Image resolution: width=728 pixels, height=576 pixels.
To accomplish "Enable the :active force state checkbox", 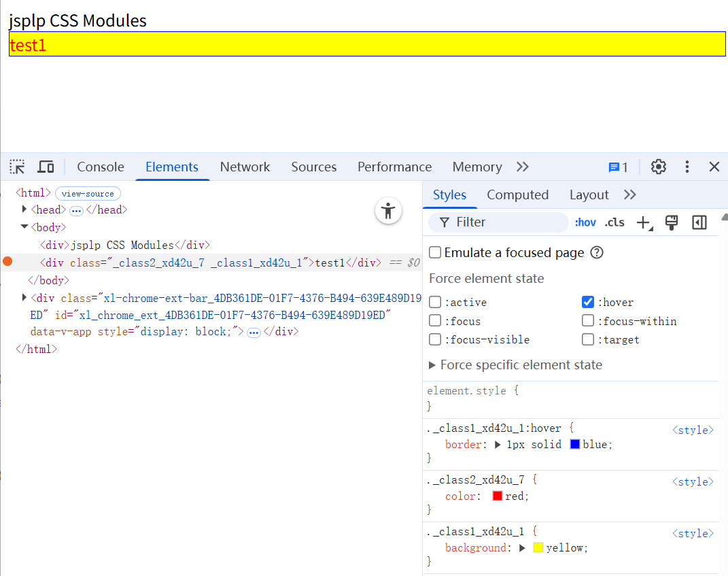I will 435,303.
